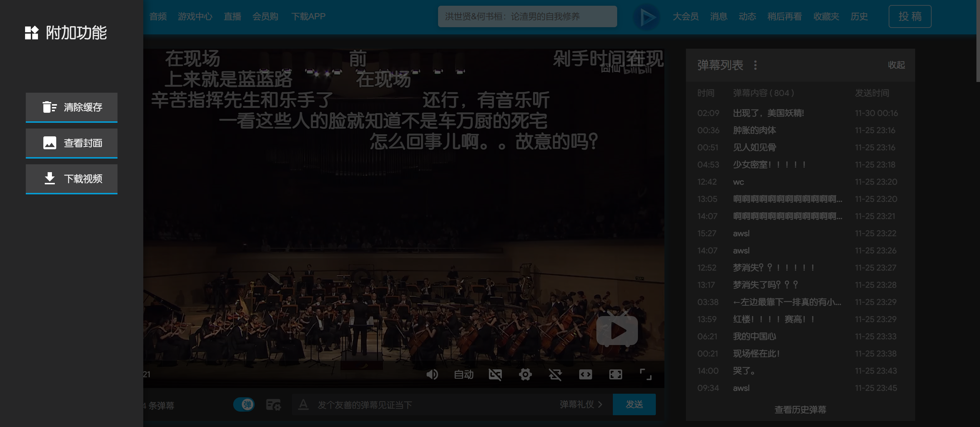
Task: Open the 自动 video quality dropdown
Action: tap(463, 374)
